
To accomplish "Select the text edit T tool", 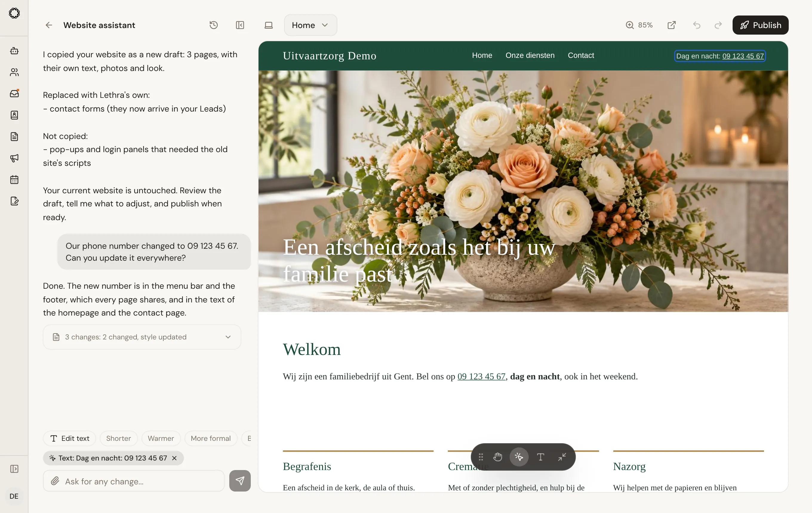I will pyautogui.click(x=541, y=457).
